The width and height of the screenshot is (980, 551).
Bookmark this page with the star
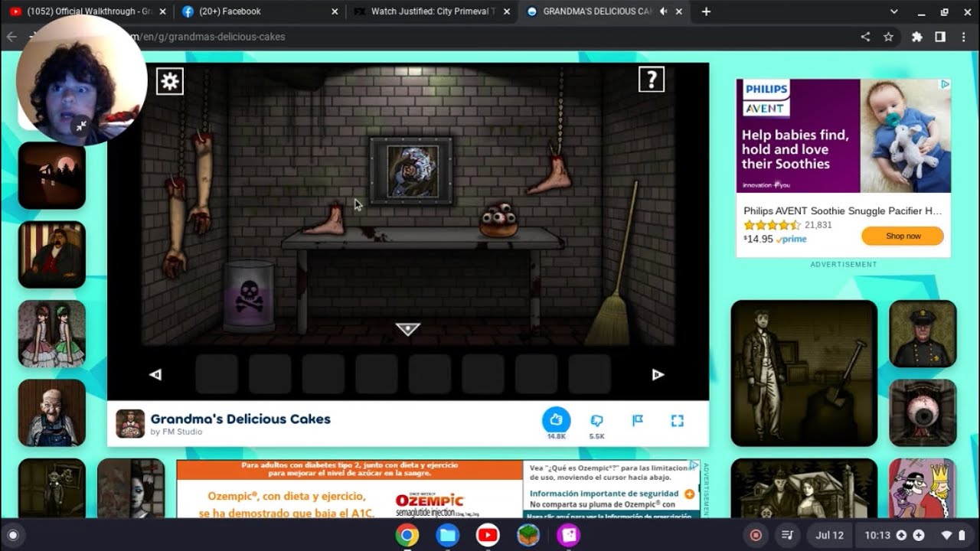888,37
